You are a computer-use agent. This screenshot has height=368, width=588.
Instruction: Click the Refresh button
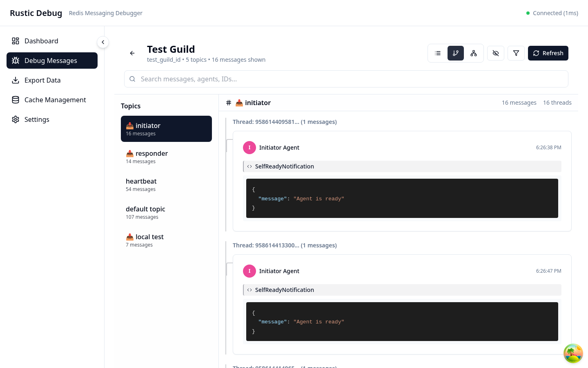tap(548, 53)
